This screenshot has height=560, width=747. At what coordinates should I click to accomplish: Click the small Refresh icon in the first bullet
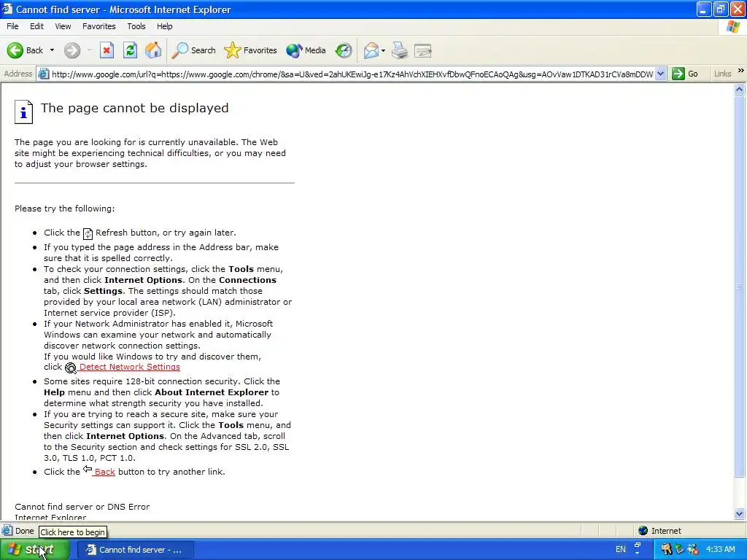point(88,233)
